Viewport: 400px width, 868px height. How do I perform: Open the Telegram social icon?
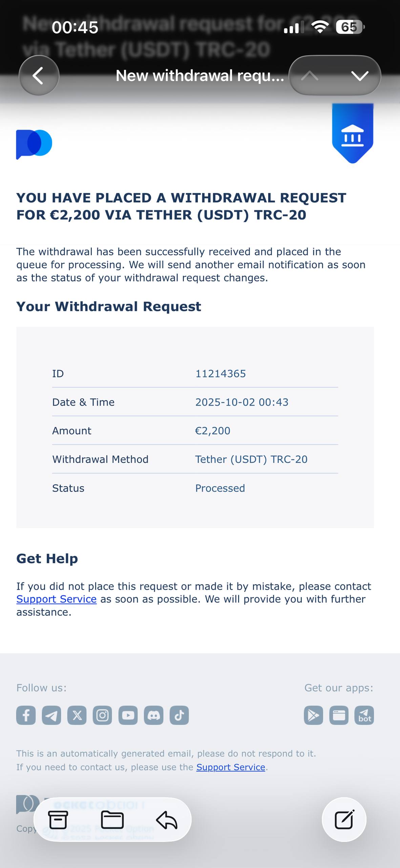(x=51, y=715)
